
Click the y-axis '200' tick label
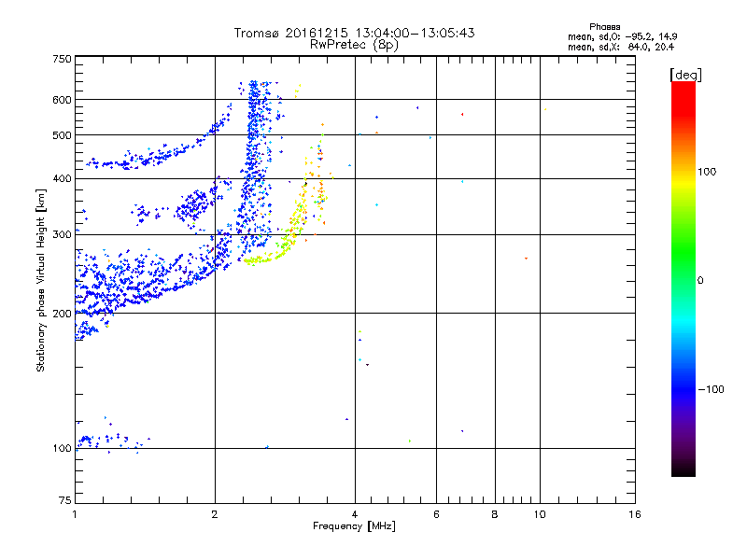tap(63, 314)
